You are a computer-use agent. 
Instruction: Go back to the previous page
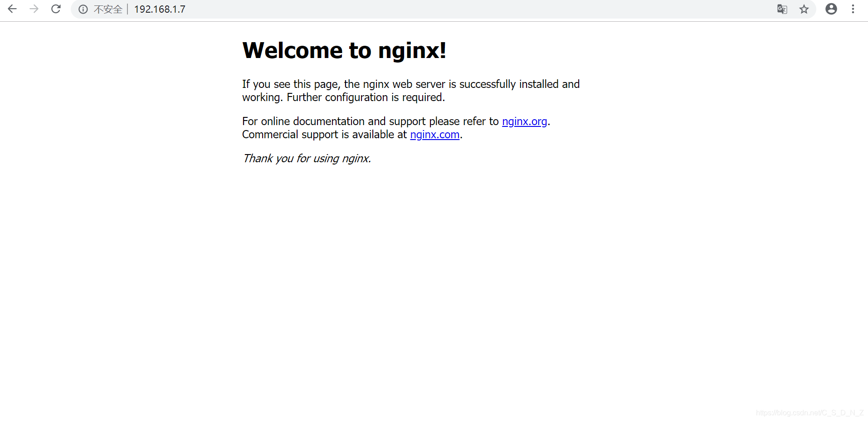[x=12, y=9]
